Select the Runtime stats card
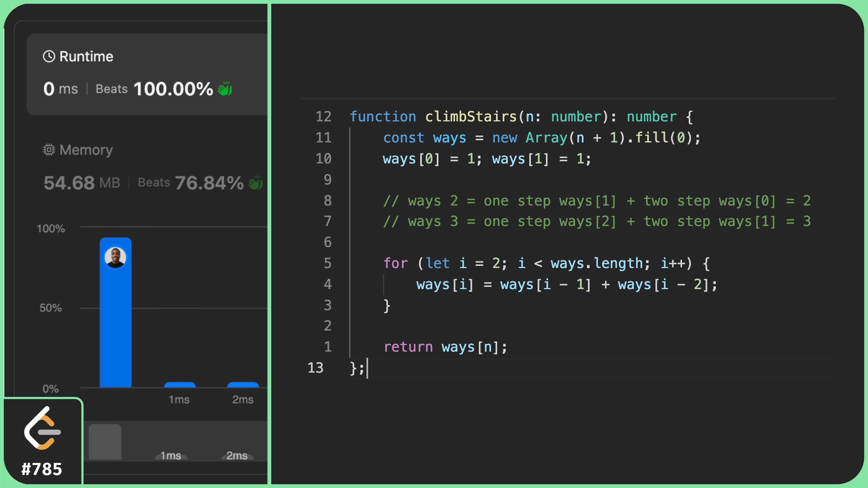 tap(147, 74)
